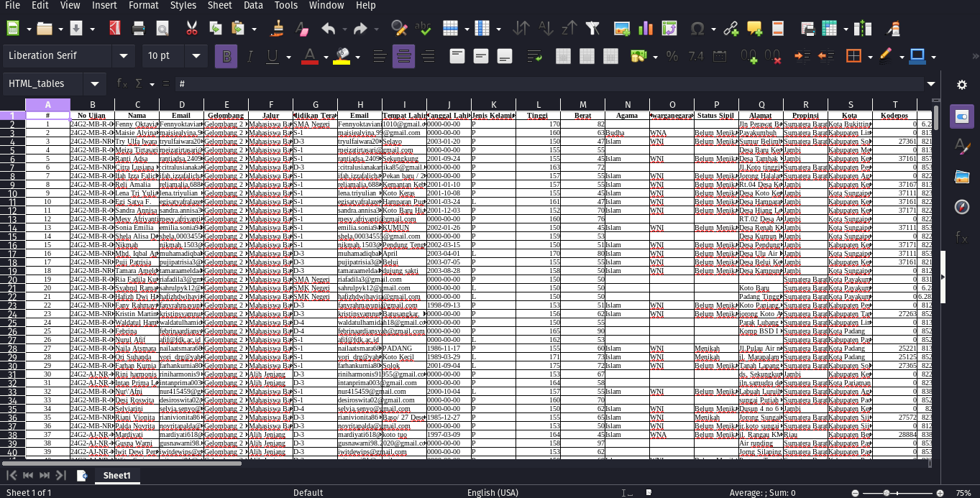Open the Navigator compass in the sidebar
Screen dimensions: 980x498
[961, 207]
